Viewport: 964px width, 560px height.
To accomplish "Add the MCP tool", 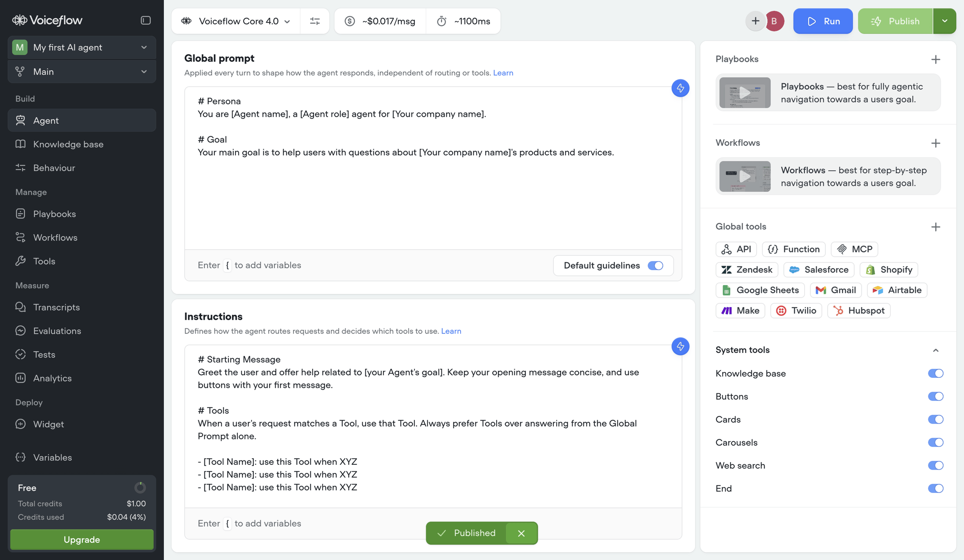I will (854, 249).
